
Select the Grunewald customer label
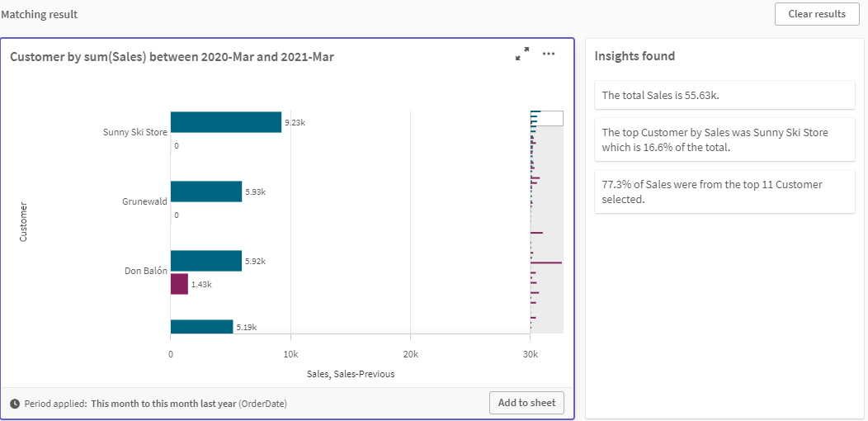(x=144, y=201)
